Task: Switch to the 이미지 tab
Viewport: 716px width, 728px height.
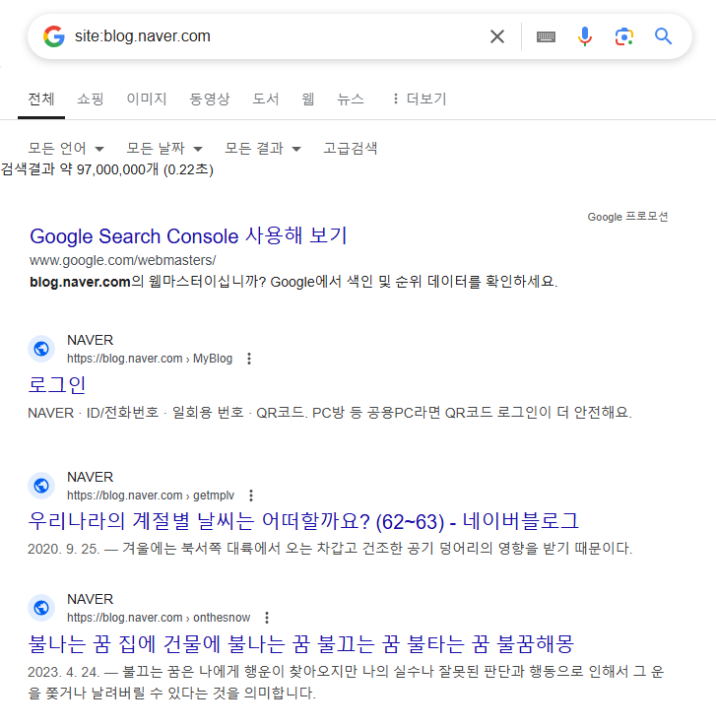Action: [x=147, y=99]
